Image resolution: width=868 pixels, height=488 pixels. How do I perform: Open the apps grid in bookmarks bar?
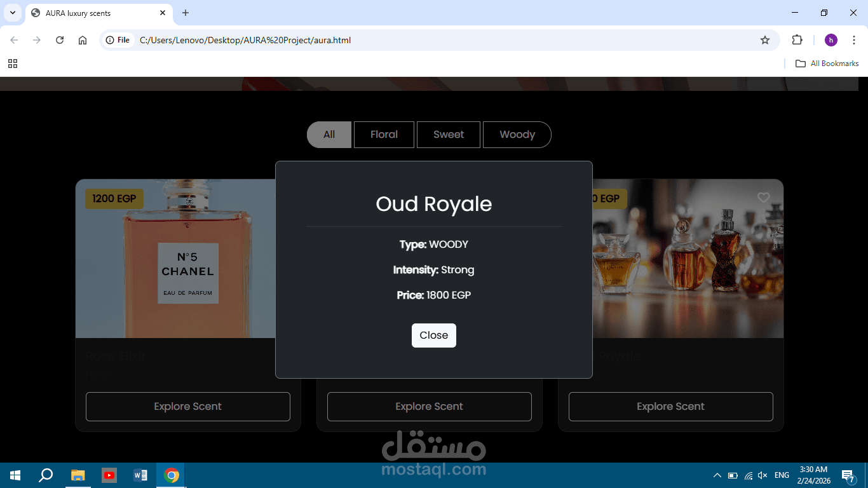13,64
